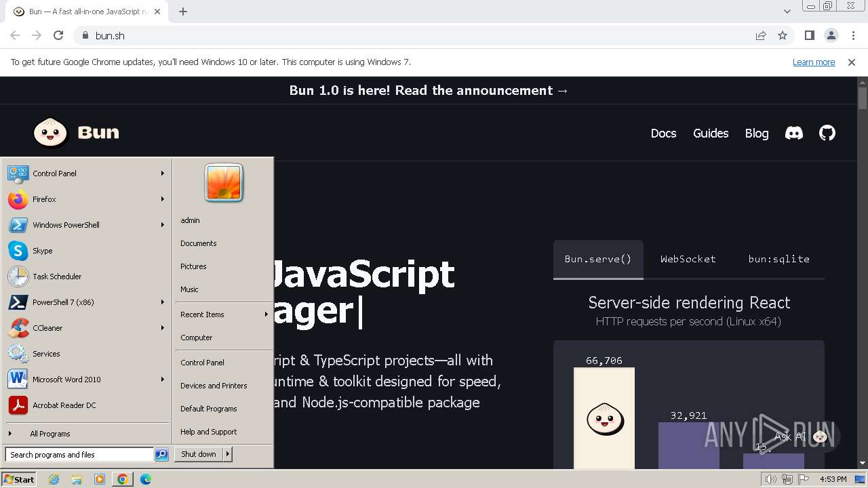
Task: Go back in Chrome
Action: pyautogui.click(x=15, y=35)
